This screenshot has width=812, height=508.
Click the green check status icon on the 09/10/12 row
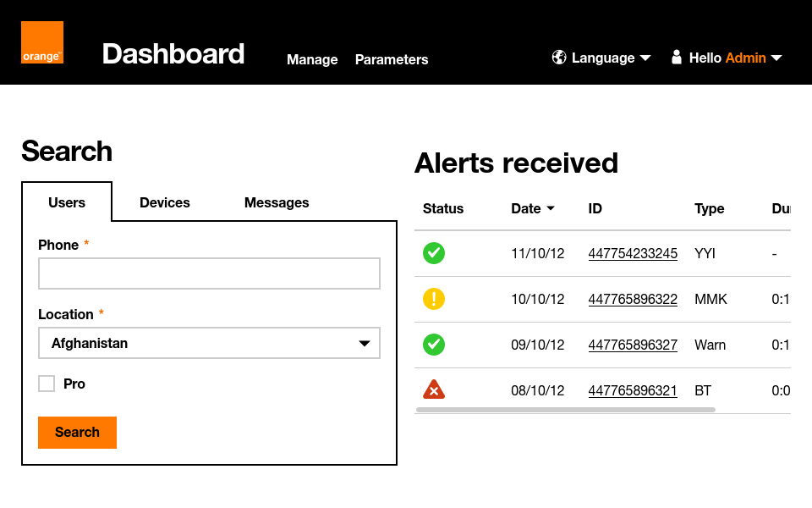tap(434, 345)
